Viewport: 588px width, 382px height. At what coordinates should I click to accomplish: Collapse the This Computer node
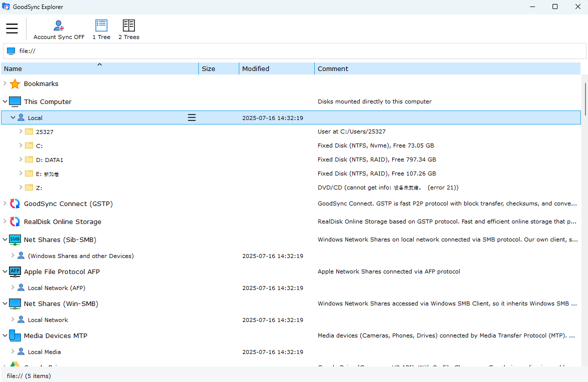[x=5, y=101]
